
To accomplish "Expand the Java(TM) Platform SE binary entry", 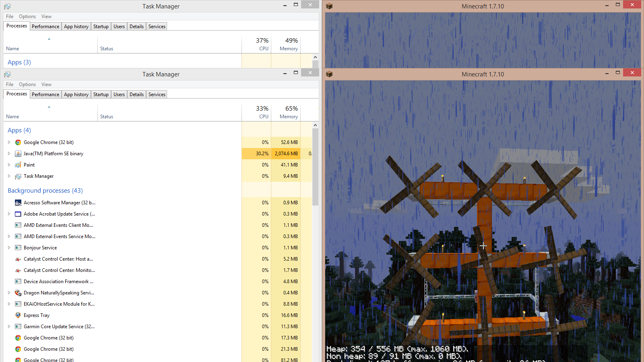I will click(x=9, y=154).
